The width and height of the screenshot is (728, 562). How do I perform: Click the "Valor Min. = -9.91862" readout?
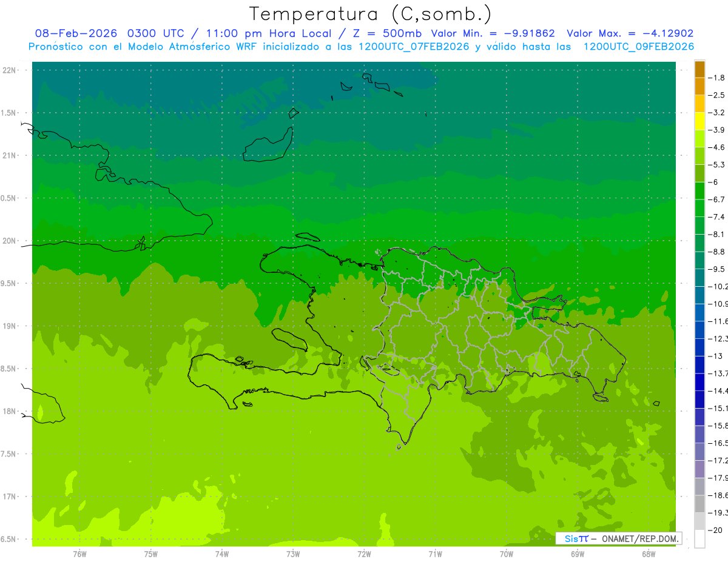click(493, 33)
